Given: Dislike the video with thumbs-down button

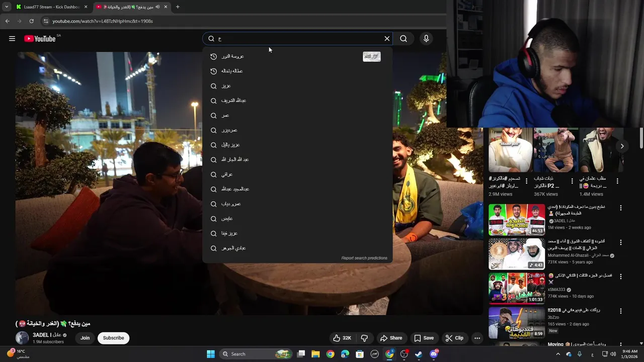Looking at the screenshot, I should tap(365, 338).
